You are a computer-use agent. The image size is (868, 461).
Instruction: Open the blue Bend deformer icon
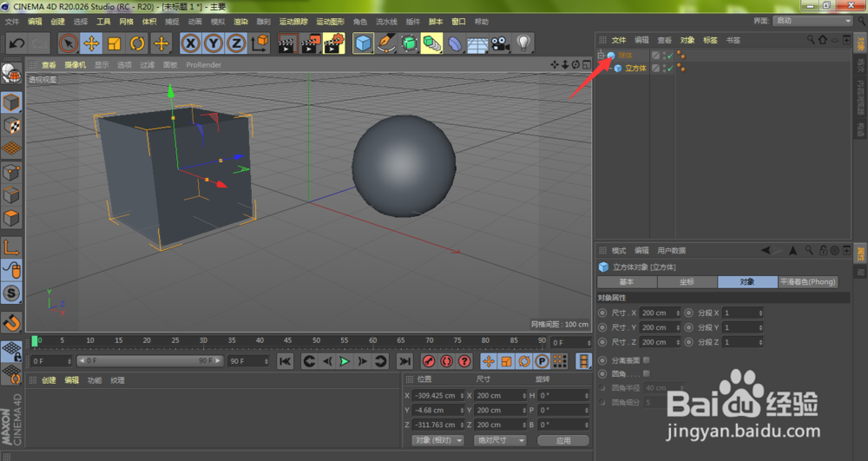pos(455,43)
